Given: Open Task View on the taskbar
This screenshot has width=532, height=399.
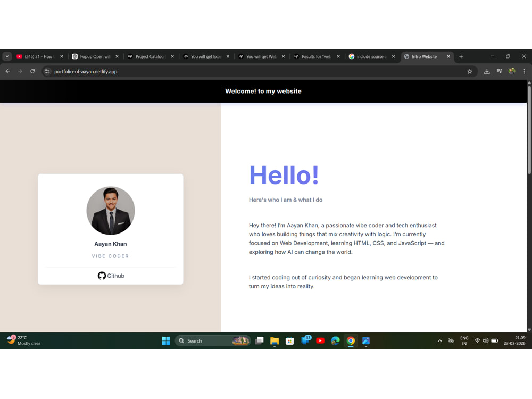Looking at the screenshot, I should pyautogui.click(x=260, y=340).
